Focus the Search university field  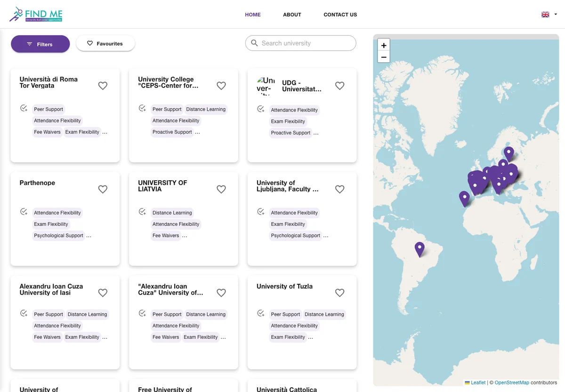(301, 43)
